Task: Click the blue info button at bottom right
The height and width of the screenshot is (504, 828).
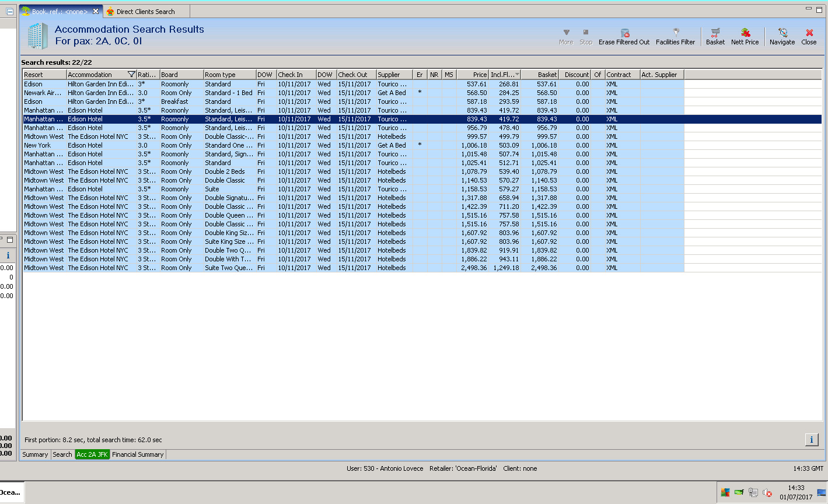Action: coord(811,440)
